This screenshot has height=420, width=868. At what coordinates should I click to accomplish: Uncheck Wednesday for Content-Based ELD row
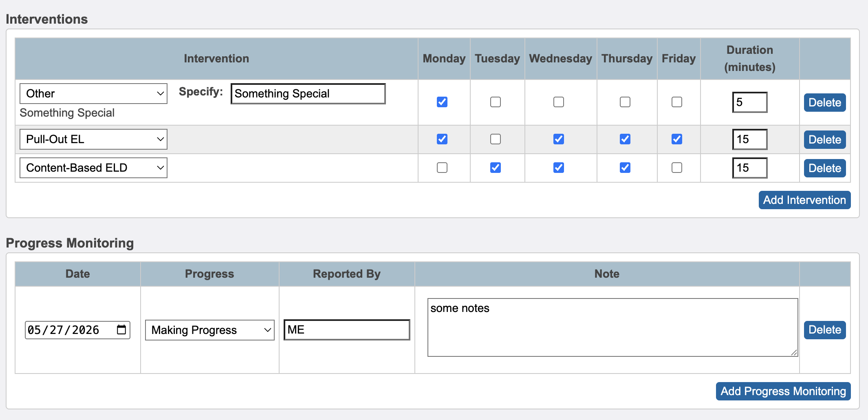point(559,168)
